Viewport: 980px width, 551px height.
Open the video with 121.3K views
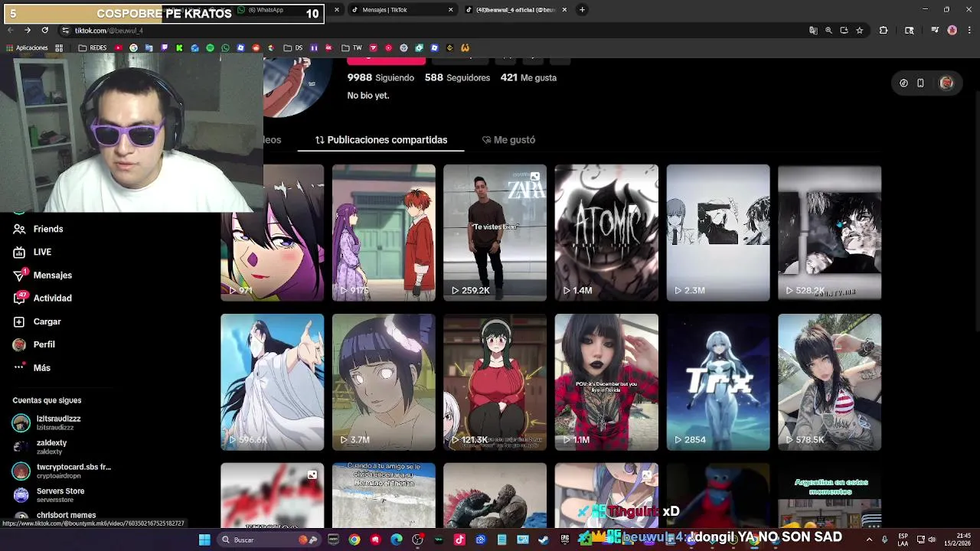click(495, 382)
